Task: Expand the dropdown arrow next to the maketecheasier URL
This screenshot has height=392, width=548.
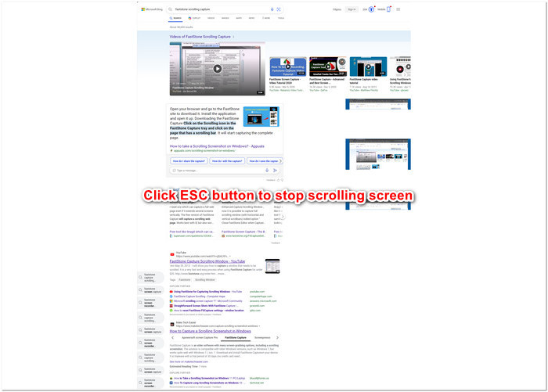Action: point(259,326)
